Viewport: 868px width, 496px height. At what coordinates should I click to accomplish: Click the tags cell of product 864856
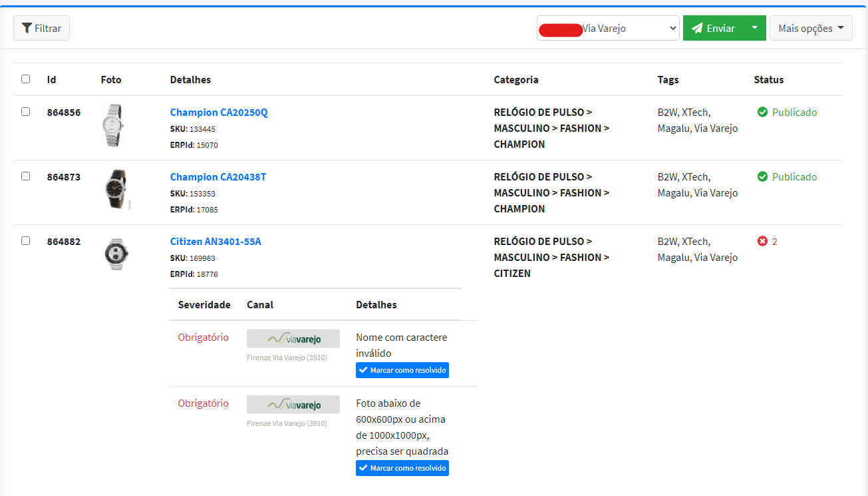pyautogui.click(x=698, y=120)
